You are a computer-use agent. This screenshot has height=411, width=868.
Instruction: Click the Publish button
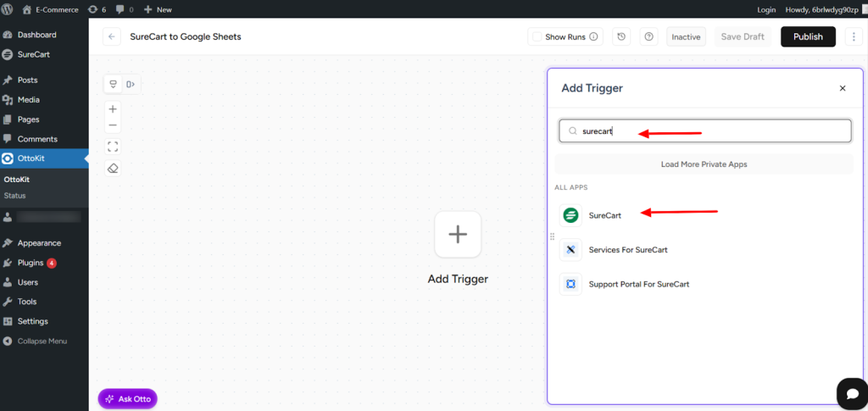(807, 37)
